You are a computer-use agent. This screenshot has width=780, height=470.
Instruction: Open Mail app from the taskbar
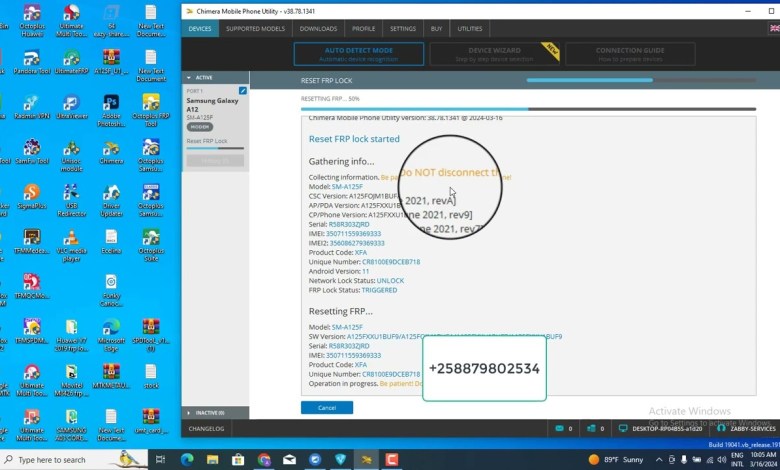[x=290, y=460]
